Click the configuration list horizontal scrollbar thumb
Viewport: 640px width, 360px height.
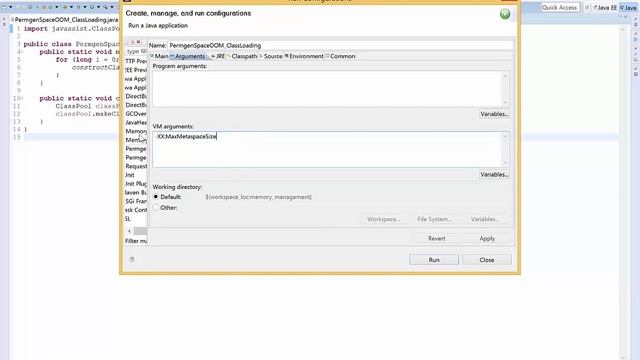(x=140, y=231)
